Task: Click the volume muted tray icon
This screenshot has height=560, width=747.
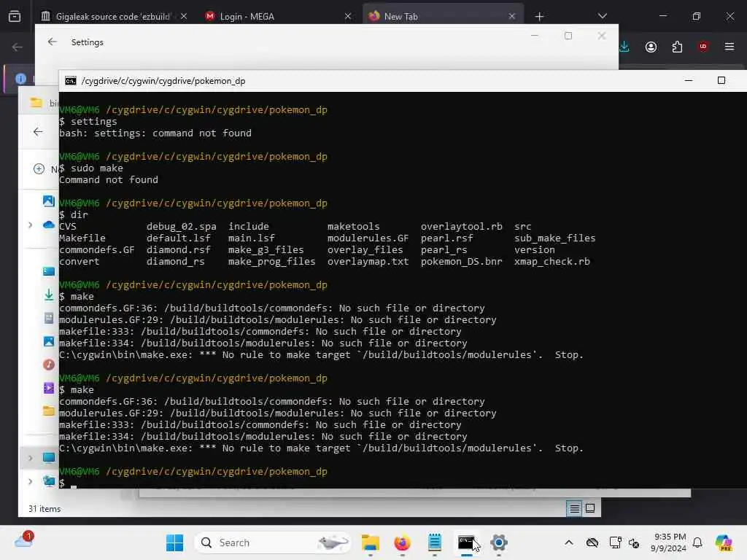Action: (x=634, y=542)
